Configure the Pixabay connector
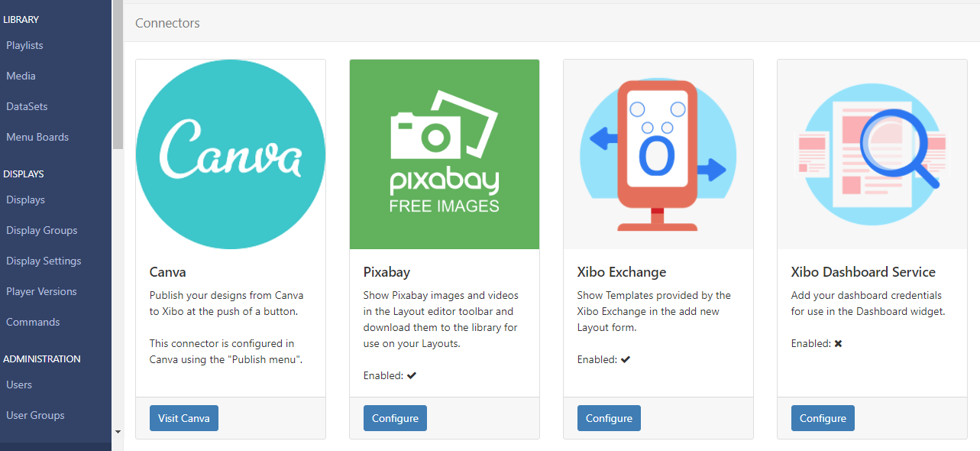Image resolution: width=980 pixels, height=451 pixels. click(395, 418)
